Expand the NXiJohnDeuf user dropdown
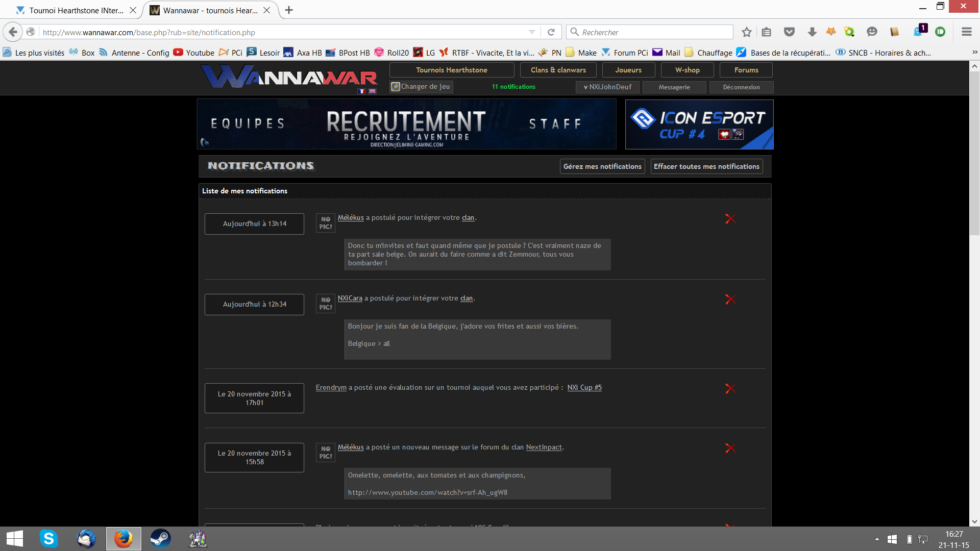Screen dimensions: 980x551 click(x=607, y=87)
